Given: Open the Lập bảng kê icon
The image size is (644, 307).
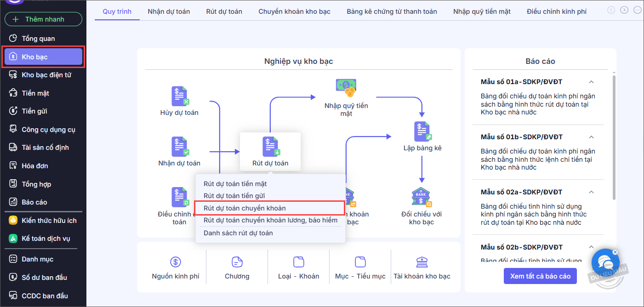Looking at the screenshot, I should coord(422,132).
